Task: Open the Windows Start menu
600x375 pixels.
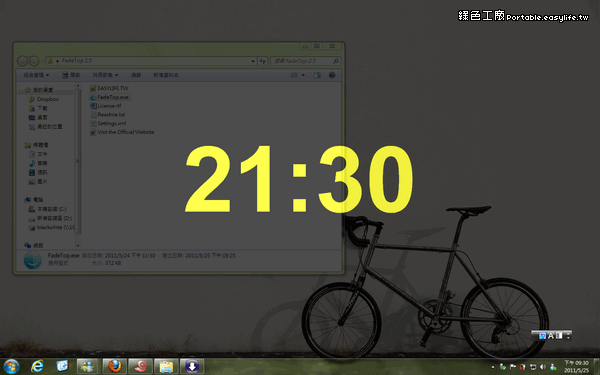Action: [x=11, y=367]
